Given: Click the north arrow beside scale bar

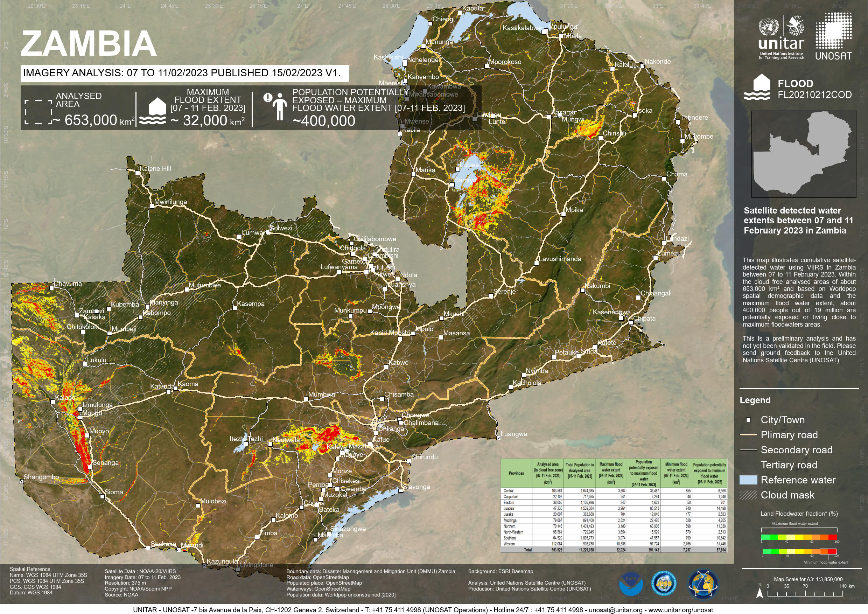Looking at the screenshot, I should [x=759, y=593].
